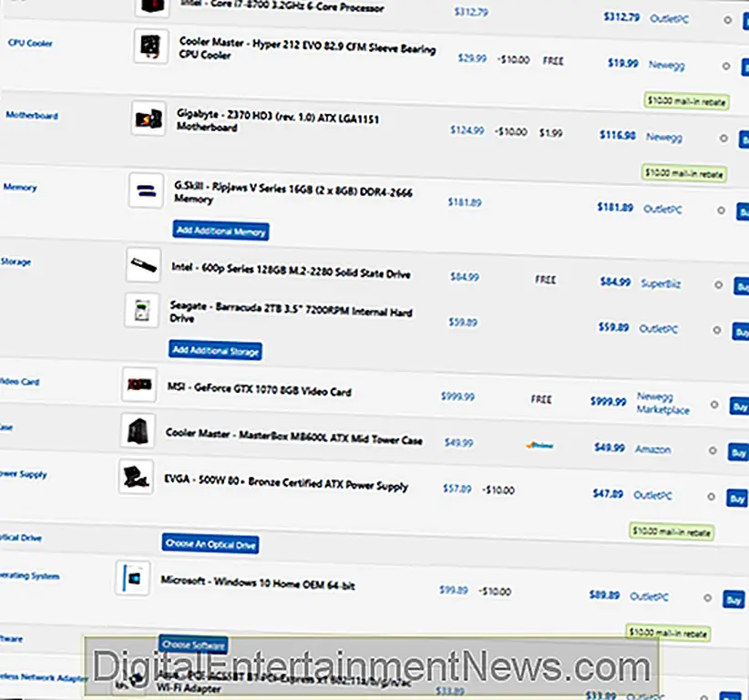
Task: Open the CPU Cooler category link
Action: [29, 43]
